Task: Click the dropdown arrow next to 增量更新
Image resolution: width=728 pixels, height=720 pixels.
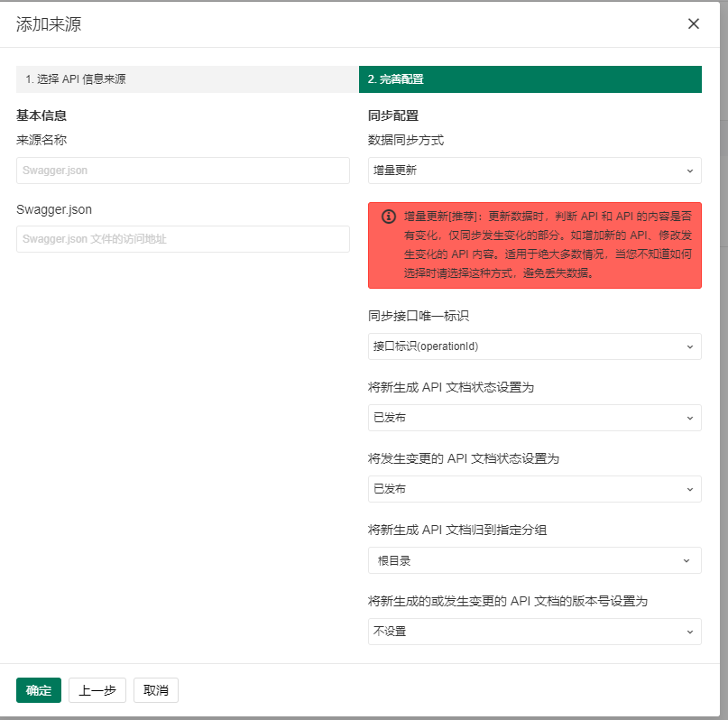Action: point(691,171)
